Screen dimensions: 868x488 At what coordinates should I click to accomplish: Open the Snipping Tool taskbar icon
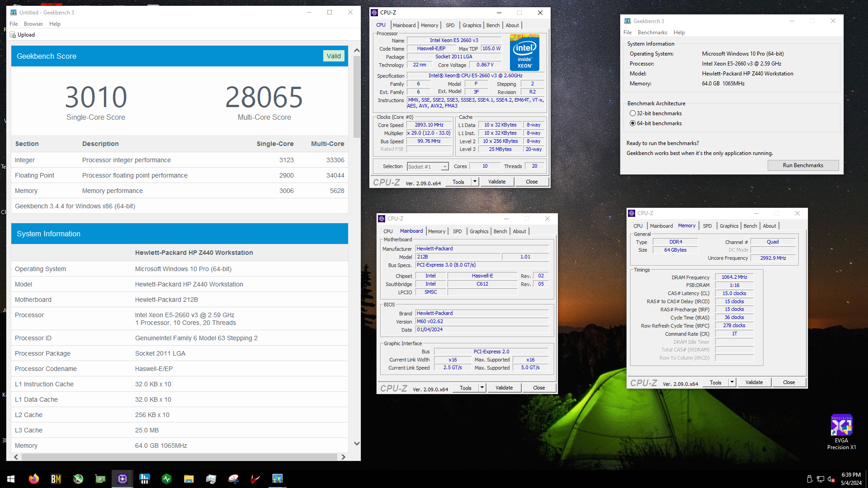pyautogui.click(x=233, y=479)
